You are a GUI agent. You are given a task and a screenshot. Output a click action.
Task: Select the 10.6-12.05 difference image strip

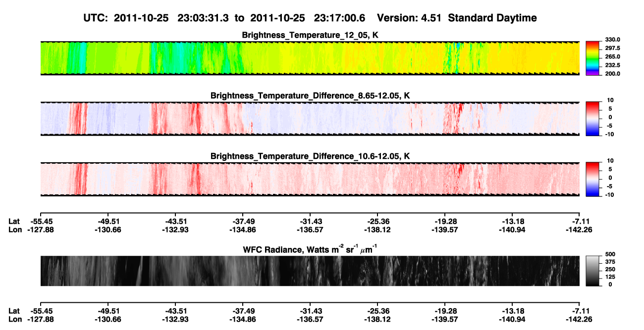310,179
